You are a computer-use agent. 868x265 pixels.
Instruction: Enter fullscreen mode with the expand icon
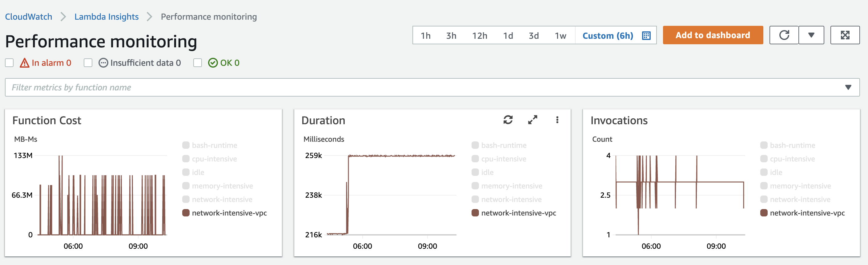coord(845,35)
